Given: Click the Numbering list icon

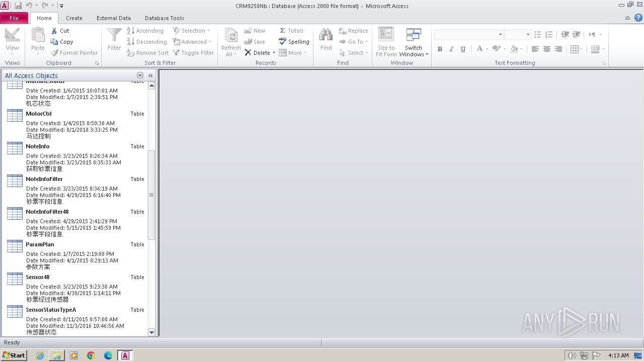Looking at the screenshot, I should tap(549, 35).
